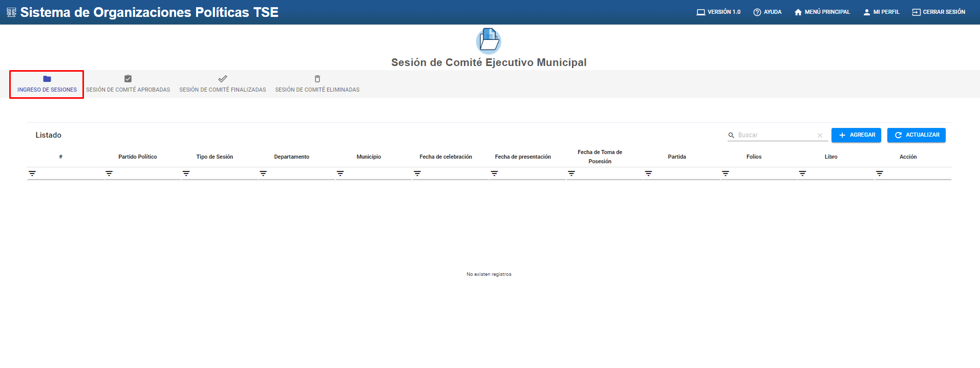Image resolution: width=980 pixels, height=368 pixels.
Task: Click the TSE logo icon in the header
Action: click(x=11, y=12)
